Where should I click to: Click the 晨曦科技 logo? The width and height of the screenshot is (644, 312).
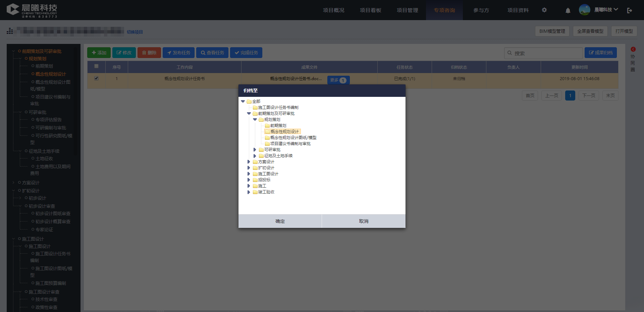[x=32, y=10]
